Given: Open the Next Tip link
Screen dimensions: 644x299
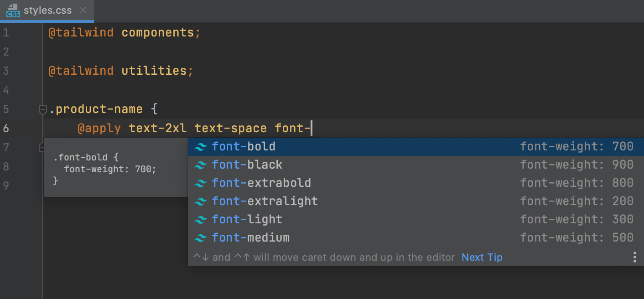Looking at the screenshot, I should [x=482, y=257].
